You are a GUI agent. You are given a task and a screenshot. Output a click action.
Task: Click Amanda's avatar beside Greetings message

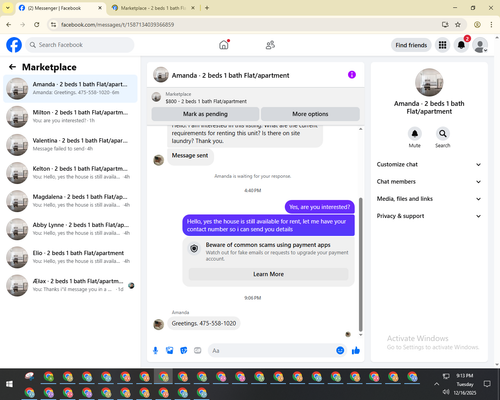[x=158, y=324]
